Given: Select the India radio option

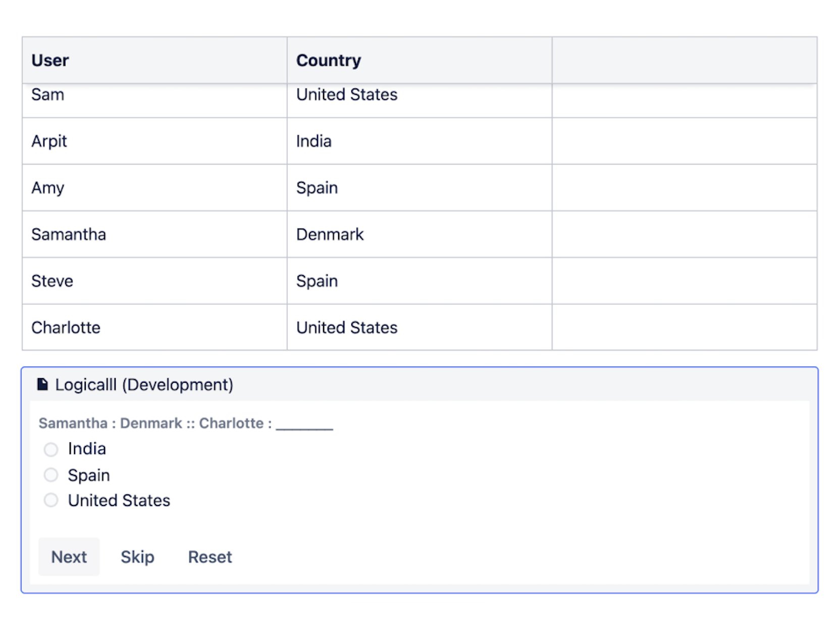Looking at the screenshot, I should (x=51, y=449).
